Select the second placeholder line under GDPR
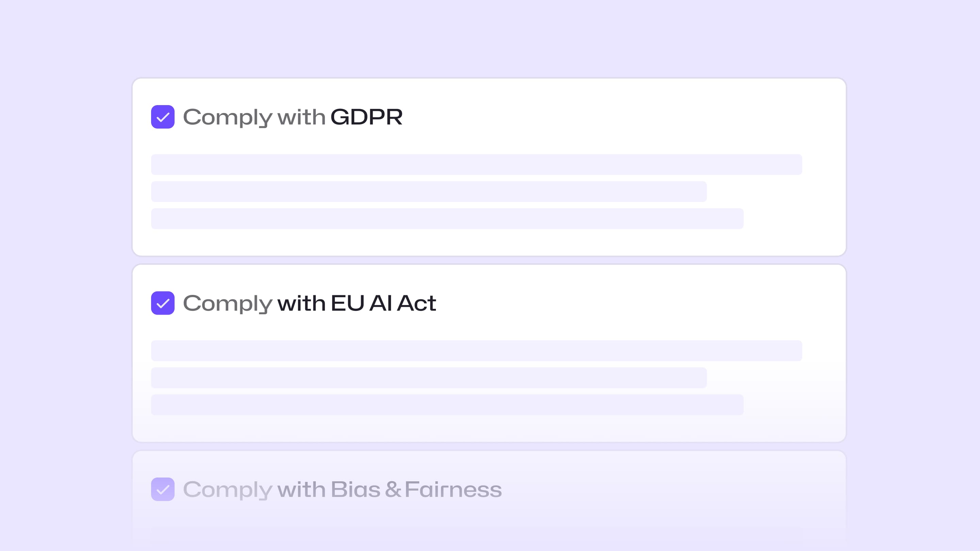Image resolution: width=980 pixels, height=551 pixels. coord(429,191)
